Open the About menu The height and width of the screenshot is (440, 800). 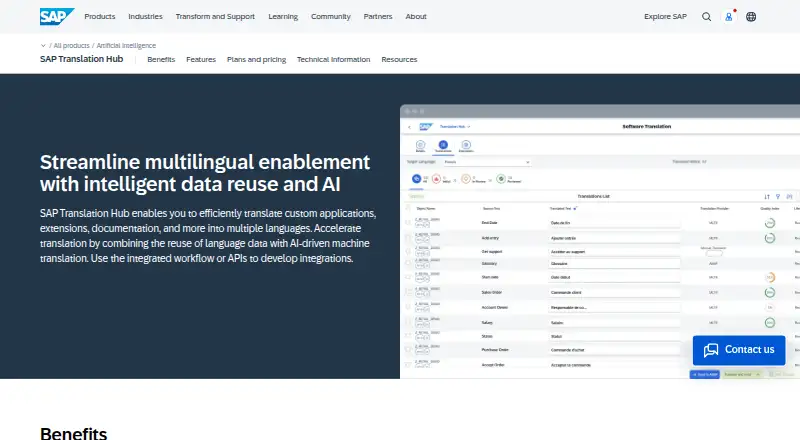(x=416, y=16)
